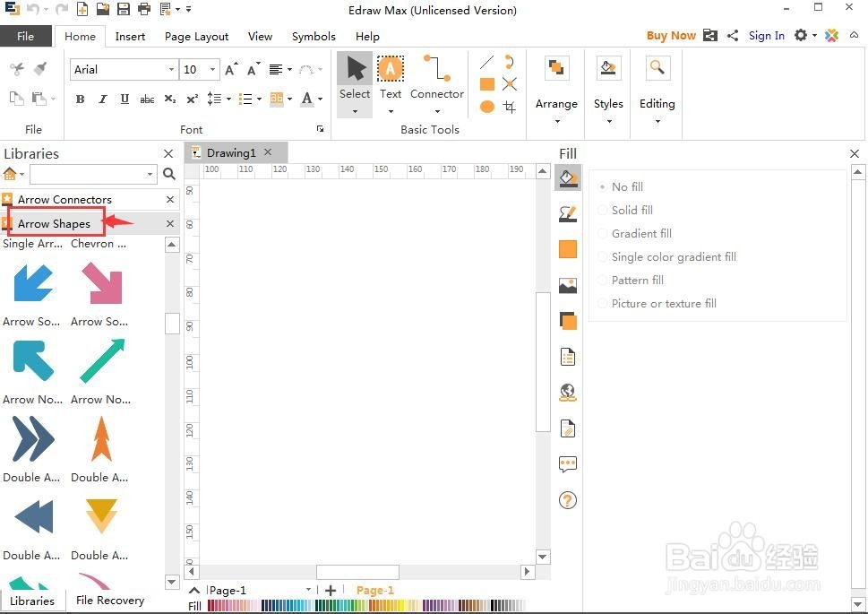This screenshot has height=614, width=868.
Task: Apply strikethrough formatting
Action: (x=147, y=99)
